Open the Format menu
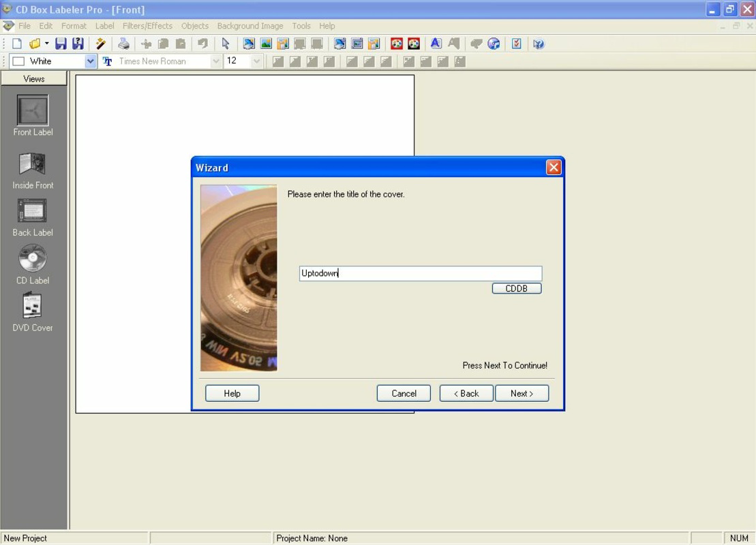Image resolution: width=756 pixels, height=545 pixels. [x=74, y=26]
